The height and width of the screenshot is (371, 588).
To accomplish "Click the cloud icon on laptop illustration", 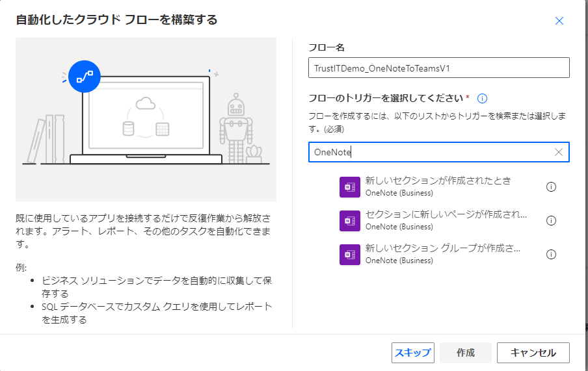I will click(144, 103).
